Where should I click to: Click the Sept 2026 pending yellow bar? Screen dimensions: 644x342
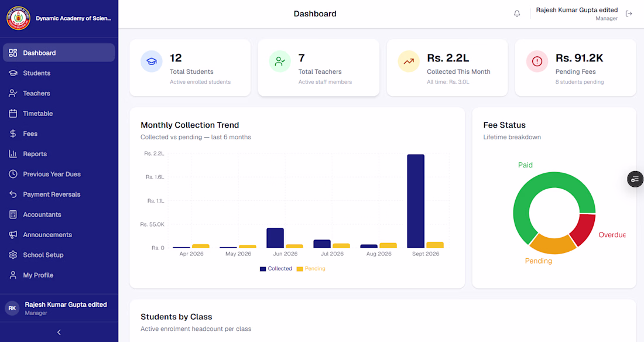tap(435, 245)
